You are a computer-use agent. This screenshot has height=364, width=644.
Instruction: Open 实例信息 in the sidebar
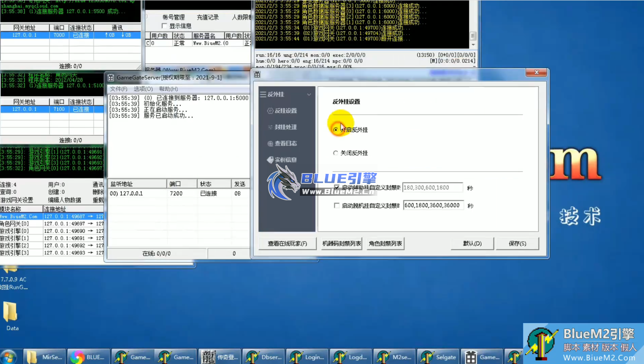[x=285, y=160]
